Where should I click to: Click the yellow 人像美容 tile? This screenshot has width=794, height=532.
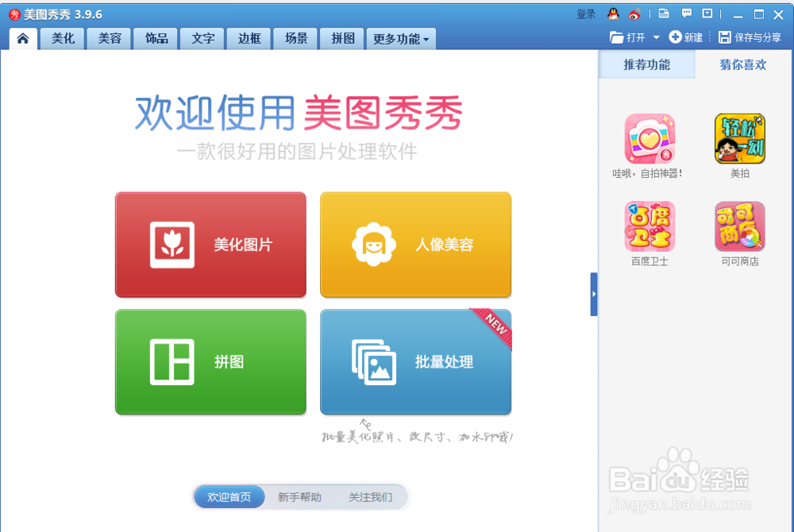click(415, 245)
